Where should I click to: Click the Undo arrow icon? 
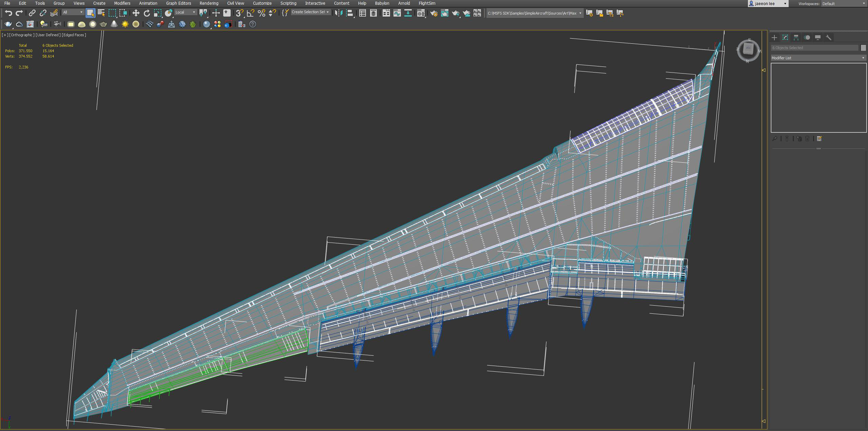tap(8, 13)
